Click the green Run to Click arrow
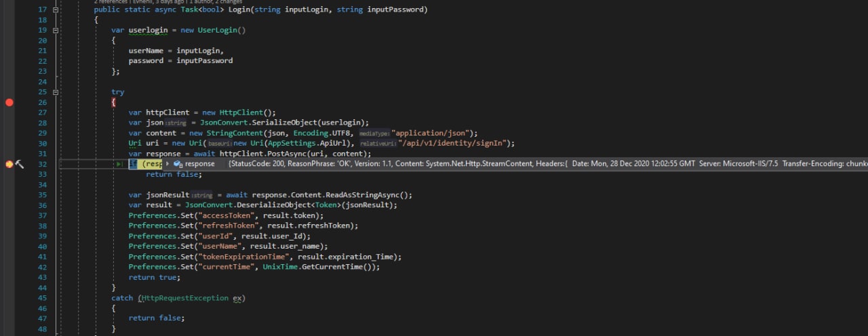 click(x=119, y=164)
